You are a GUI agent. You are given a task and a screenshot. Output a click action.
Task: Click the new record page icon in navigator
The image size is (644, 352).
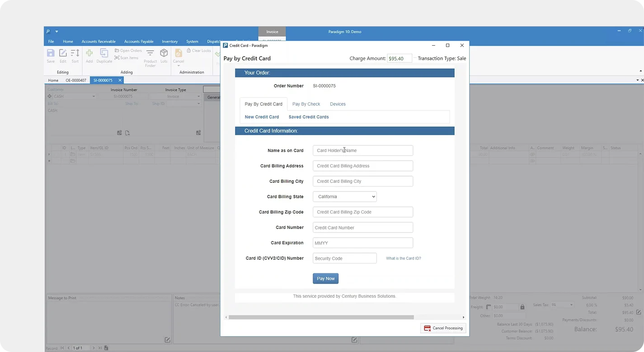click(106, 348)
